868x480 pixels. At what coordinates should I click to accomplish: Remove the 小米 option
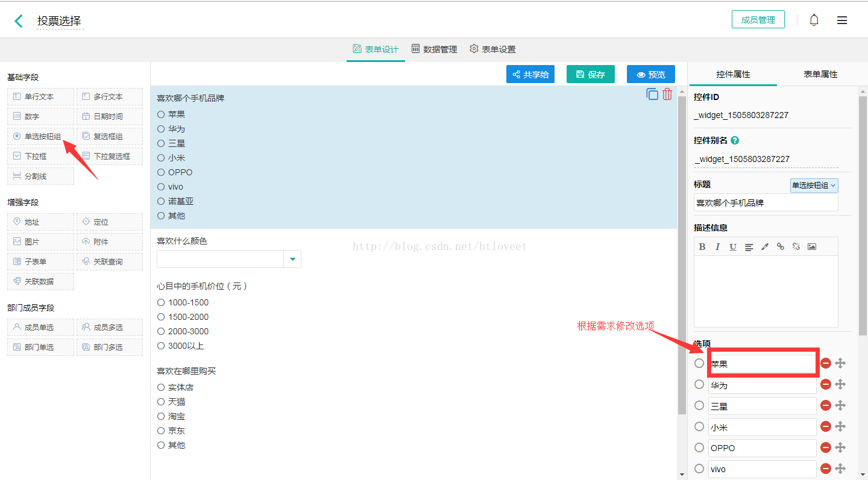[x=826, y=426]
